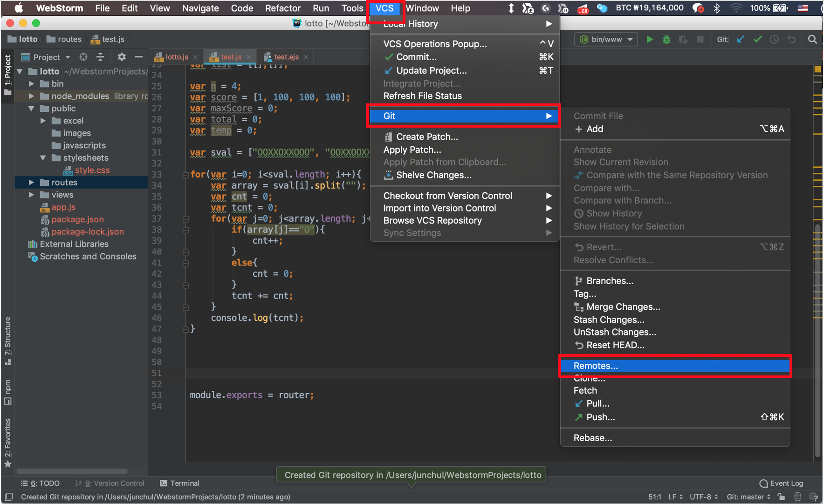Hide the Project panel with minus icon
This screenshot has height=504, width=824.
(x=138, y=57)
